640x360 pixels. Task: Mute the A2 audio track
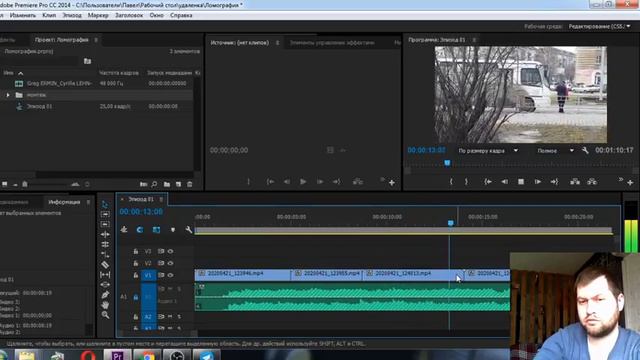170,317
